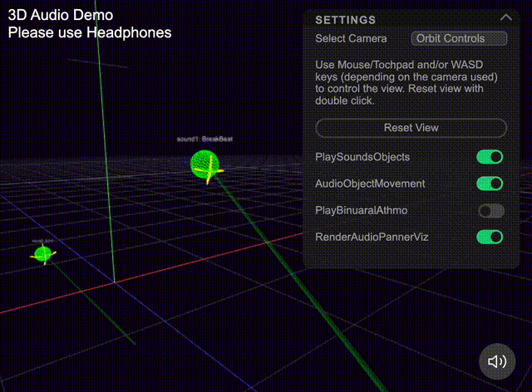
Task: Click the 'sound1: BreakBeat' text label
Action: 205,139
